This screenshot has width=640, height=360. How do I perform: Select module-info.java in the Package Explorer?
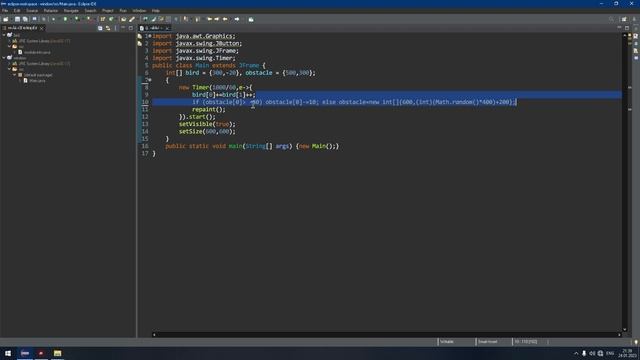[x=37, y=52]
